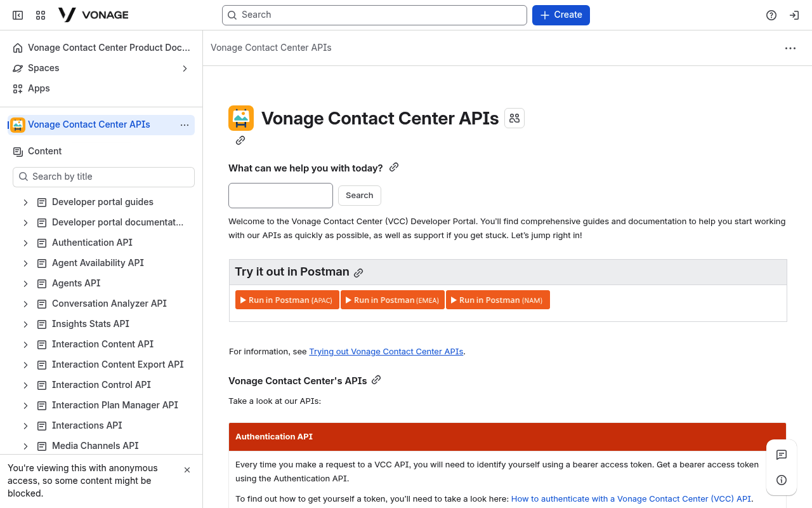Open the Content section
This screenshot has height=508, width=812.
pyautogui.click(x=101, y=151)
